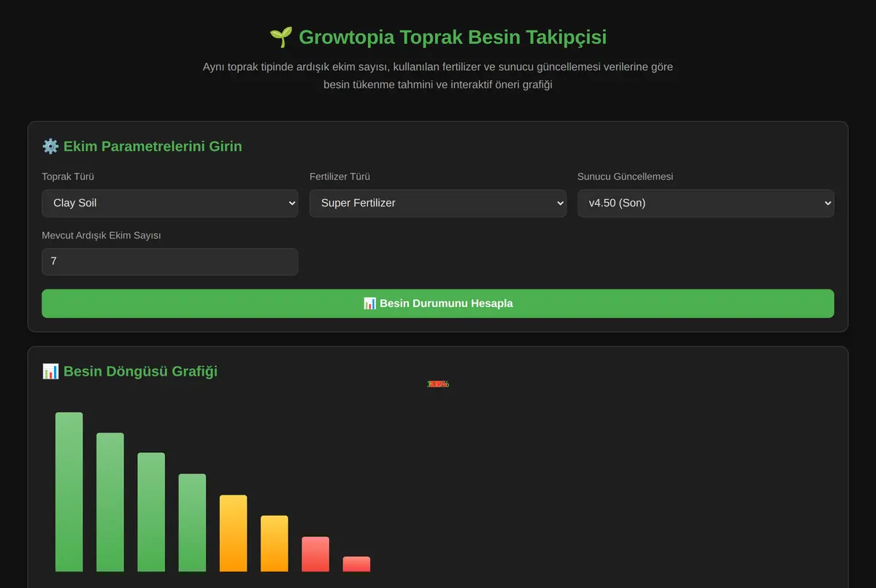
Task: Click the gear icon beside Ekim Parametrelerini Girin
Action: (50, 146)
